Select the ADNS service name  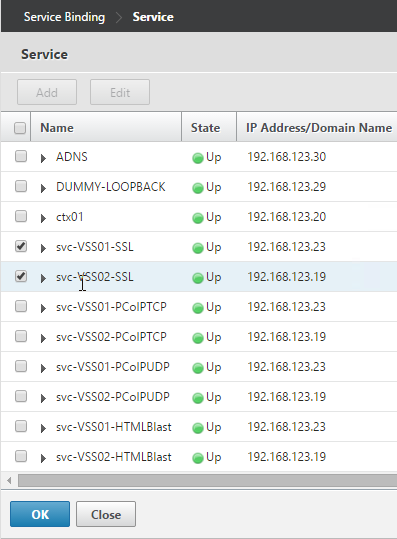(x=72, y=157)
